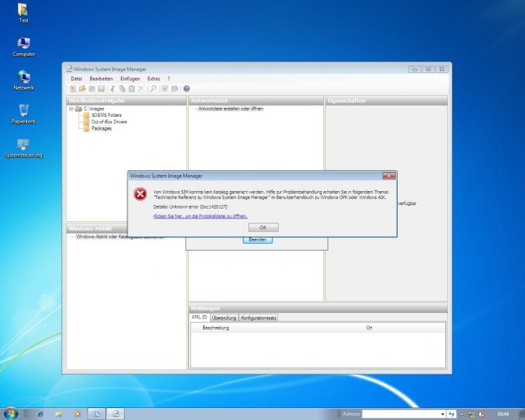
Task: Open the Windows Start menu orb
Action: [x=10, y=413]
